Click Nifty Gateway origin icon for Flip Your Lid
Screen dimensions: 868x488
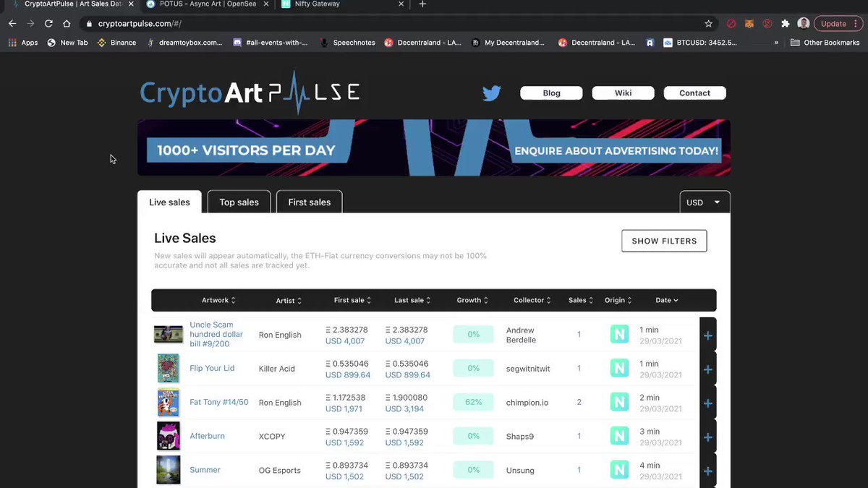click(619, 369)
